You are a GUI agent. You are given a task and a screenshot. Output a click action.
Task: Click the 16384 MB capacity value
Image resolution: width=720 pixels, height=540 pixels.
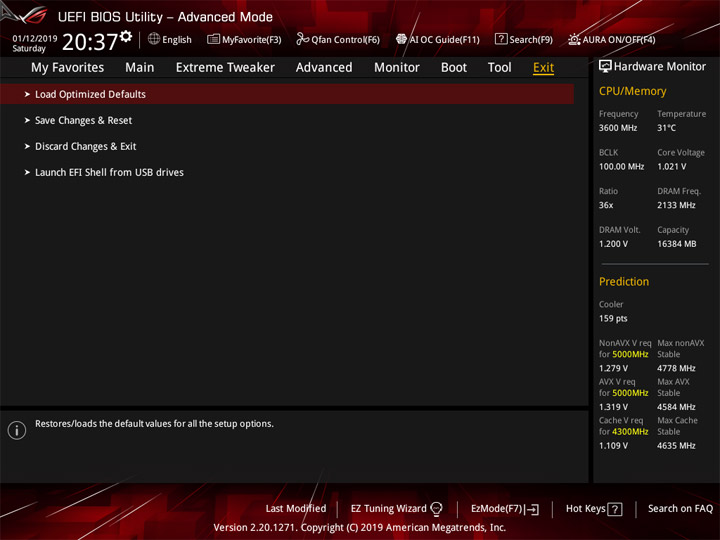[676, 244]
